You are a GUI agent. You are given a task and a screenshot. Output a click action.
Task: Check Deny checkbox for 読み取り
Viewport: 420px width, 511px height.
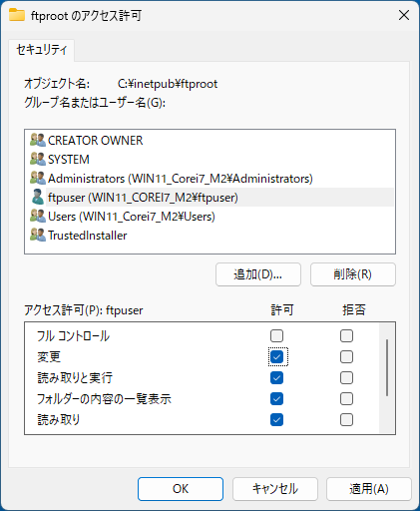coord(346,420)
